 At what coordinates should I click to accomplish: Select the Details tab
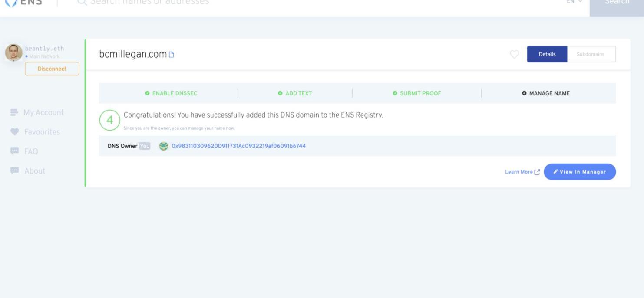click(547, 54)
